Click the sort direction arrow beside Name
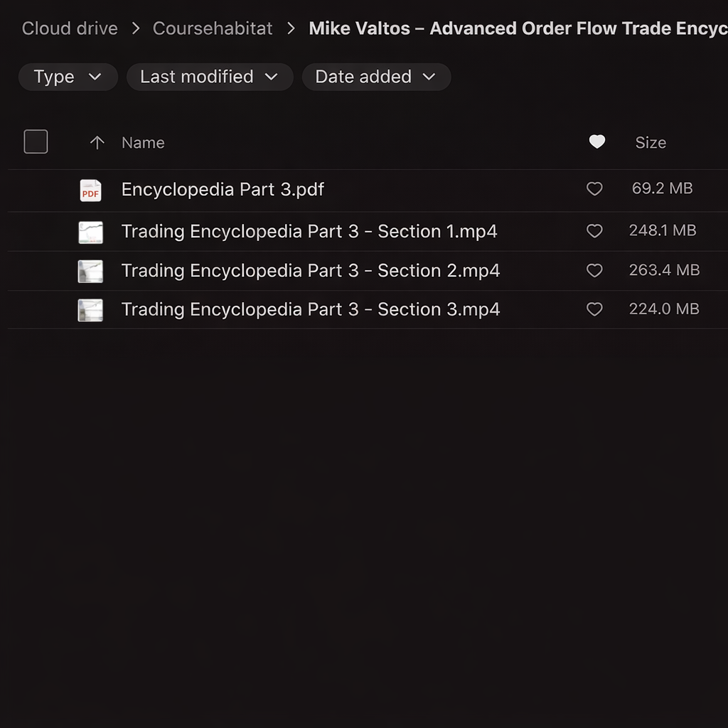Screen dimensions: 728x728 pos(97,143)
